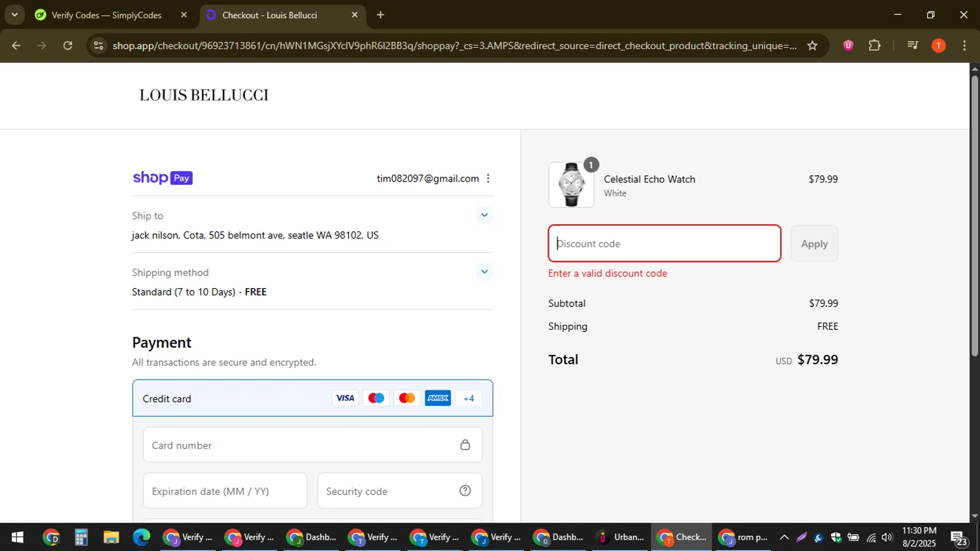Viewport: 980px width, 551px height.
Task: Show hidden system tray icons
Action: (x=784, y=537)
